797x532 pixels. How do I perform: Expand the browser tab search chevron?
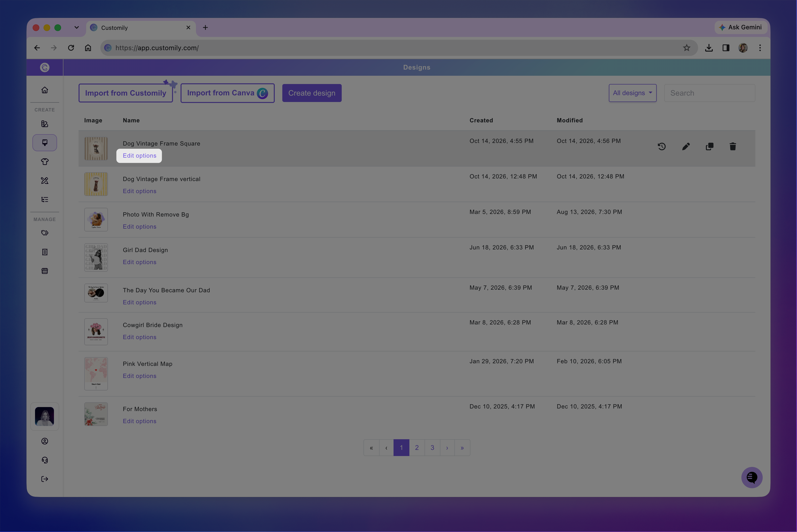click(77, 27)
